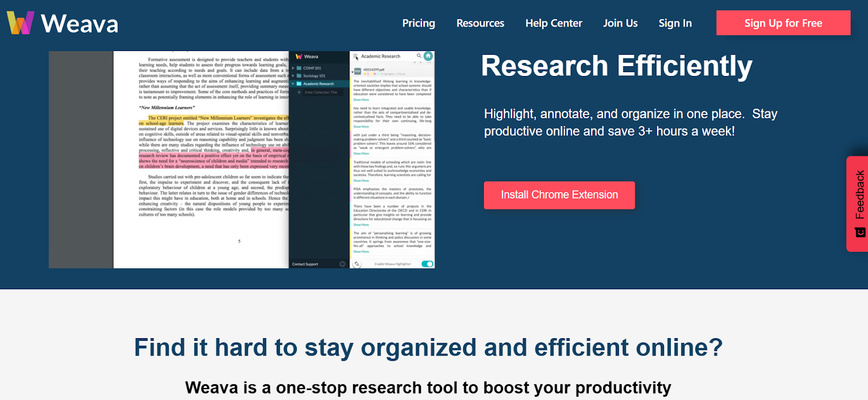Click the Contact Support link

click(305, 264)
